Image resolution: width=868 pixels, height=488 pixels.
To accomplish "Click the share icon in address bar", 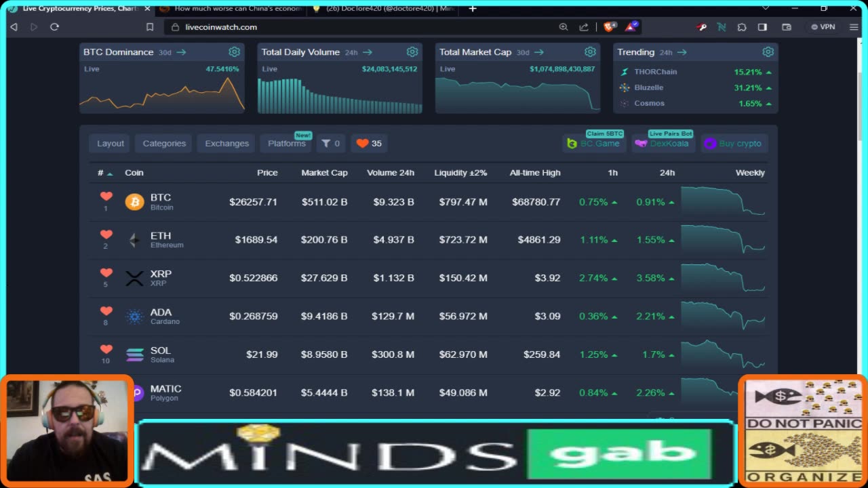I will point(584,27).
